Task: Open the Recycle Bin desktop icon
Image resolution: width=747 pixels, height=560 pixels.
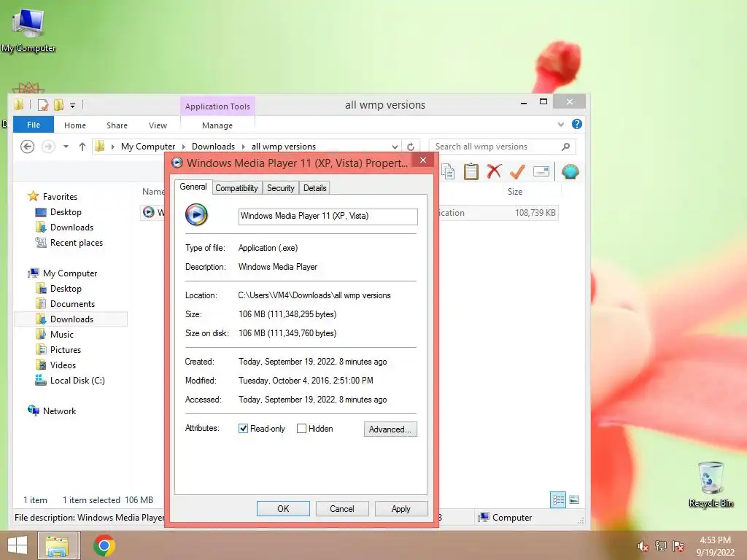Action: point(711,483)
